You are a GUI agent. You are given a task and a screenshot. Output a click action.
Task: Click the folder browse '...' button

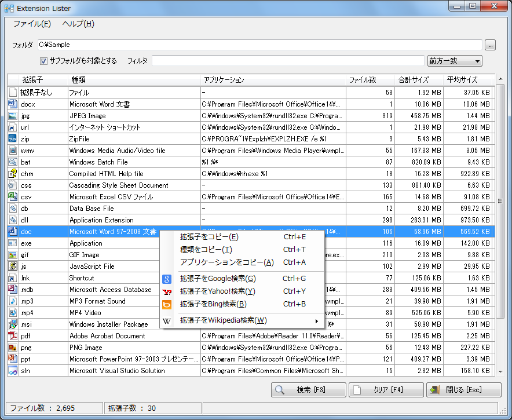490,45
